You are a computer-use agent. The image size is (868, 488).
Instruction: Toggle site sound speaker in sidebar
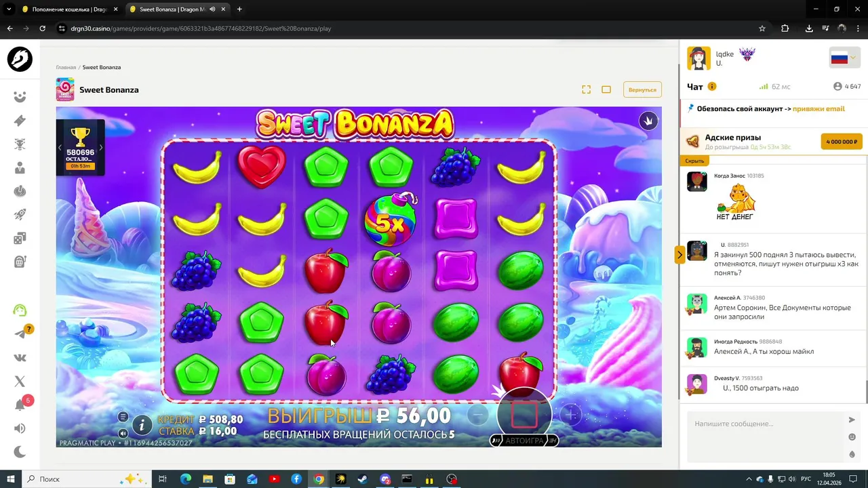pyautogui.click(x=20, y=428)
